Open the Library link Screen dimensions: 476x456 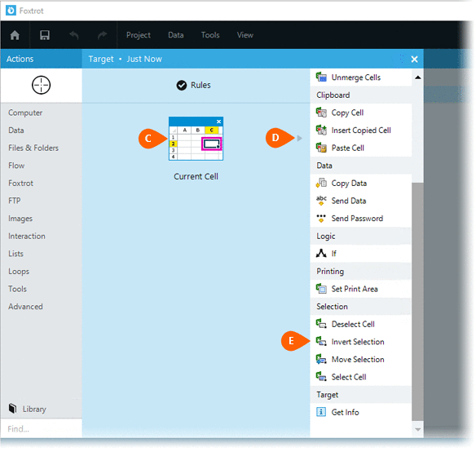click(x=34, y=410)
